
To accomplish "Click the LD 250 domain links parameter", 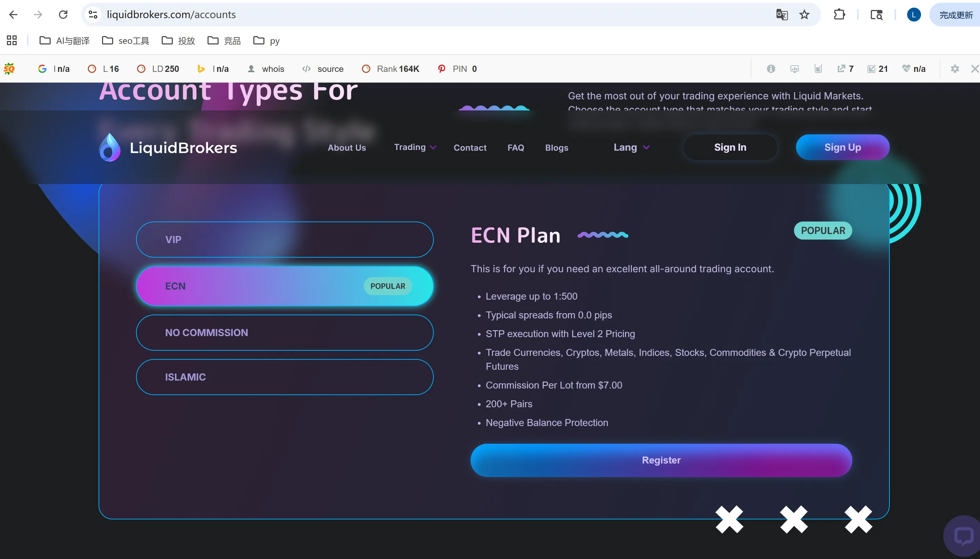I will (x=158, y=69).
